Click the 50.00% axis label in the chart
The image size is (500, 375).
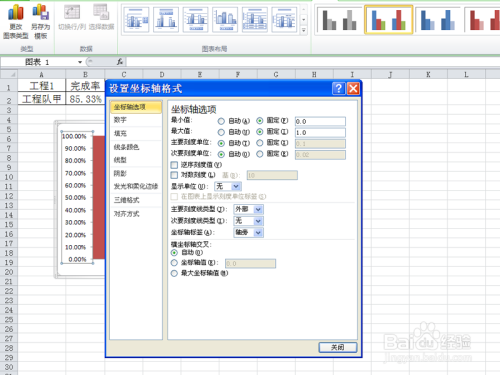(x=75, y=198)
